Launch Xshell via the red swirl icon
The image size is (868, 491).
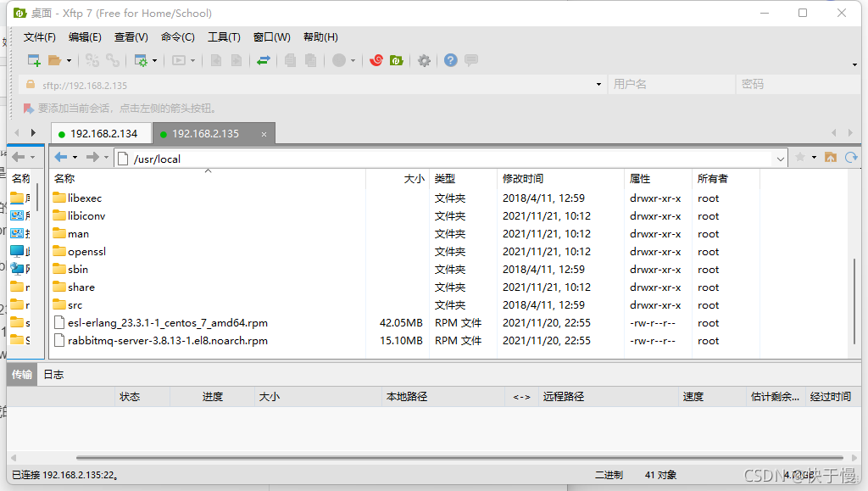pos(376,60)
